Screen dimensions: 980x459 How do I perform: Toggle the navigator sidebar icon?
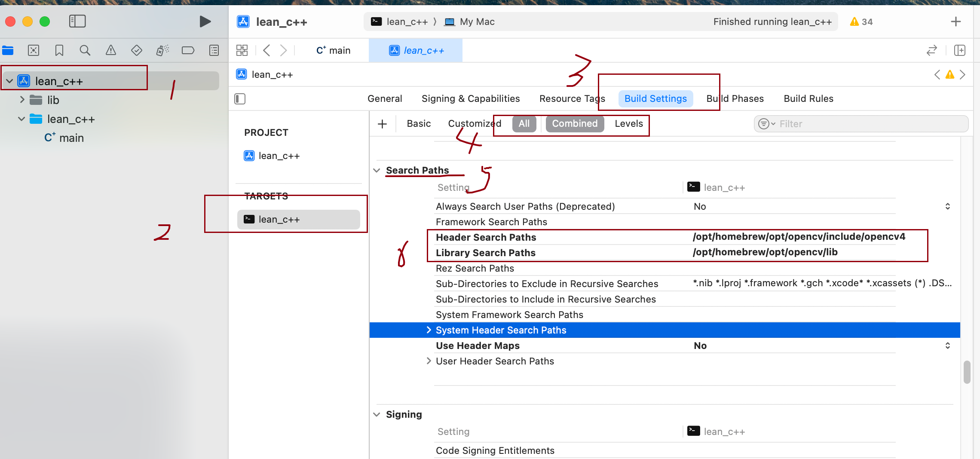click(x=77, y=21)
